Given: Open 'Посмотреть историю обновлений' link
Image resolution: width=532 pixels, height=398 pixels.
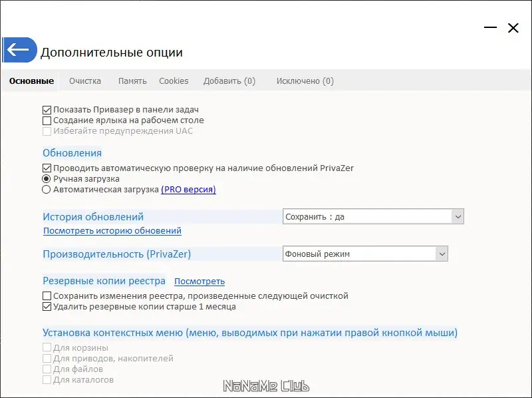Looking at the screenshot, I should [112, 231].
